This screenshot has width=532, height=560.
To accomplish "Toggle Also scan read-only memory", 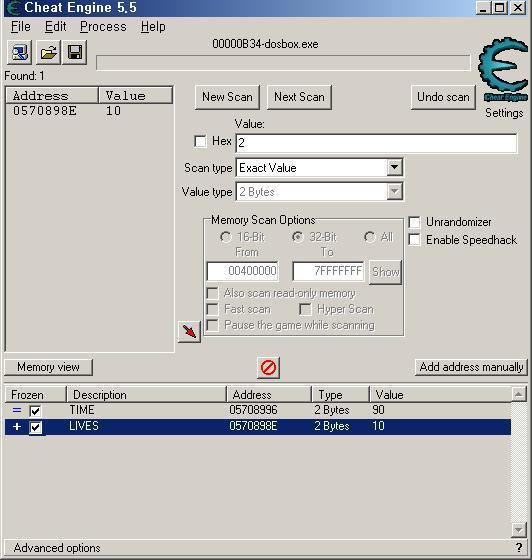I will (x=212, y=293).
